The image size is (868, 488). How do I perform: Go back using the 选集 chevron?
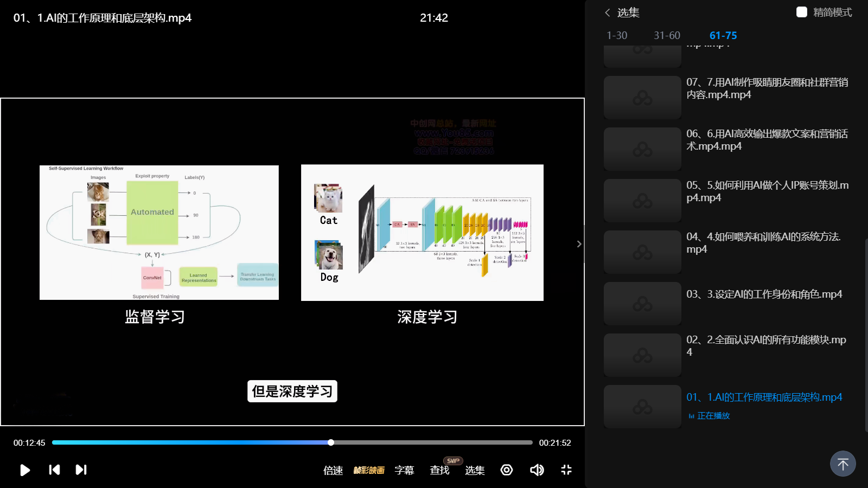point(608,12)
